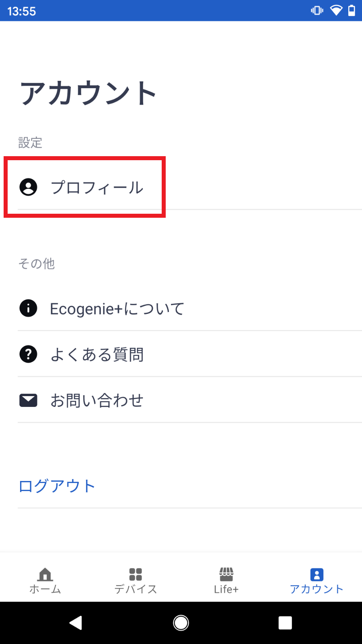This screenshot has height=644, width=362.
Task: Select the アカウント bottom tab label
Action: (317, 589)
